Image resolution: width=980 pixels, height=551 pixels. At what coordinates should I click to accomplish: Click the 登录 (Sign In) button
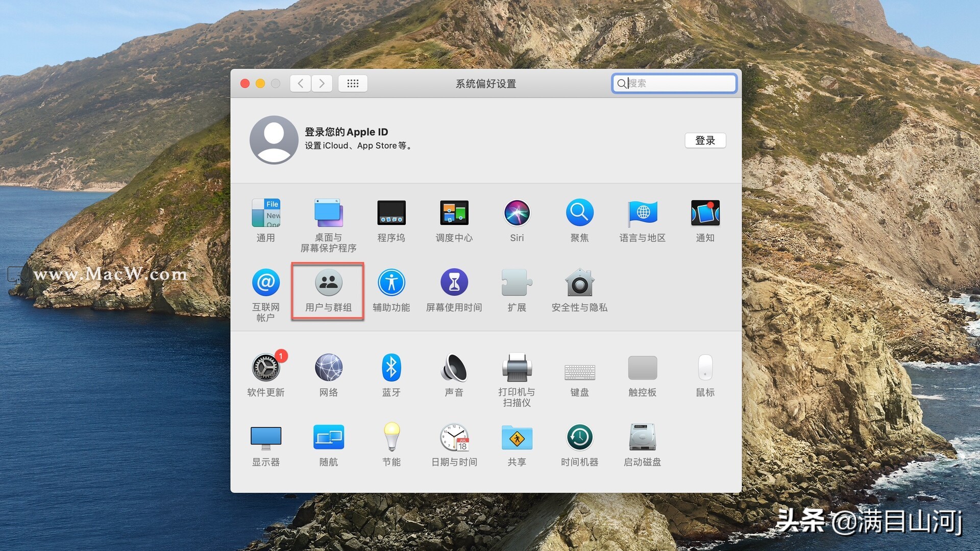[705, 140]
